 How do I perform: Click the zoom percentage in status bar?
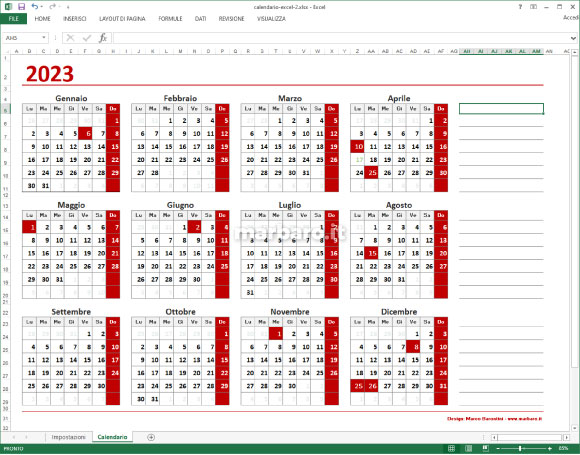pyautogui.click(x=563, y=448)
